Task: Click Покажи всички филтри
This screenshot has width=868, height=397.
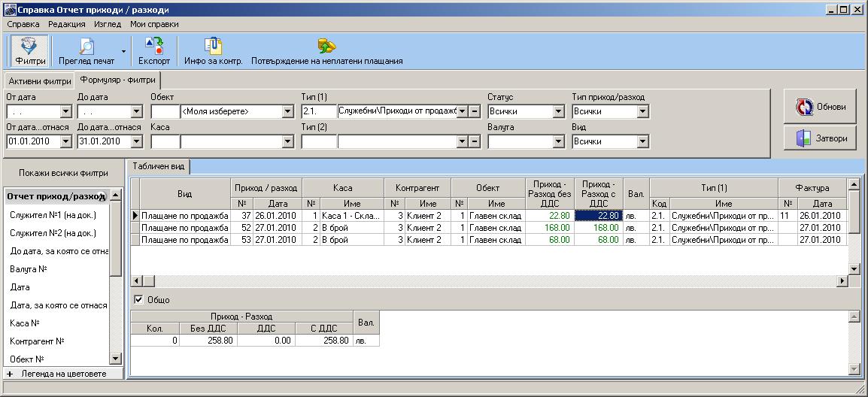Action: coord(63,173)
